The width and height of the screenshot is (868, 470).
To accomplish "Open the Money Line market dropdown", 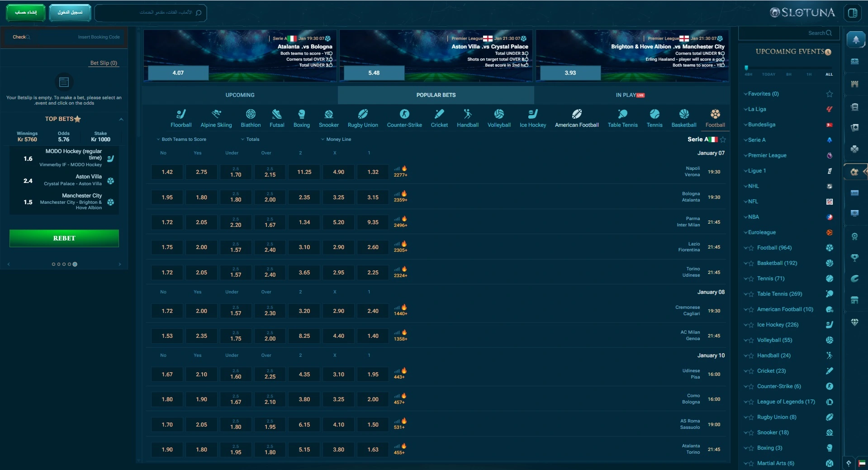I will coord(336,139).
